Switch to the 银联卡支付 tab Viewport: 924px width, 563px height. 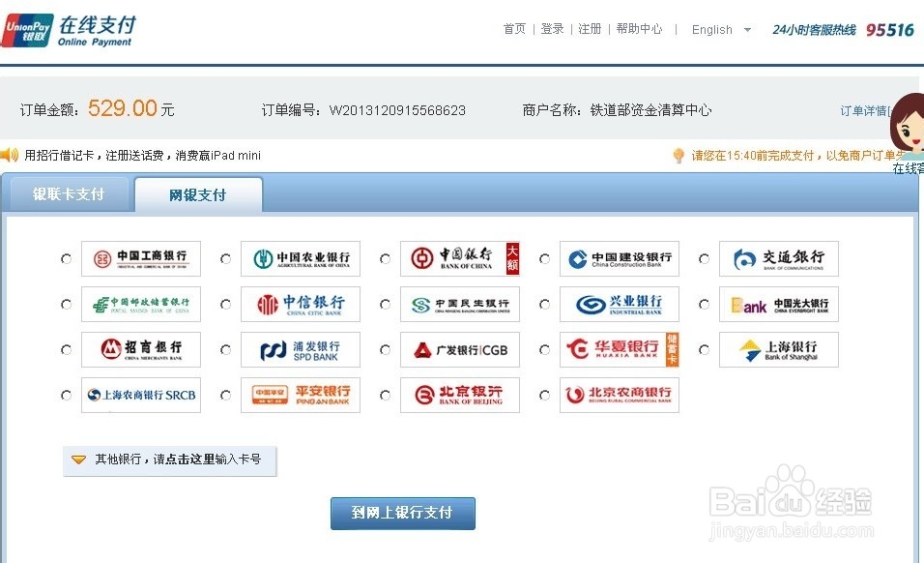tap(68, 193)
